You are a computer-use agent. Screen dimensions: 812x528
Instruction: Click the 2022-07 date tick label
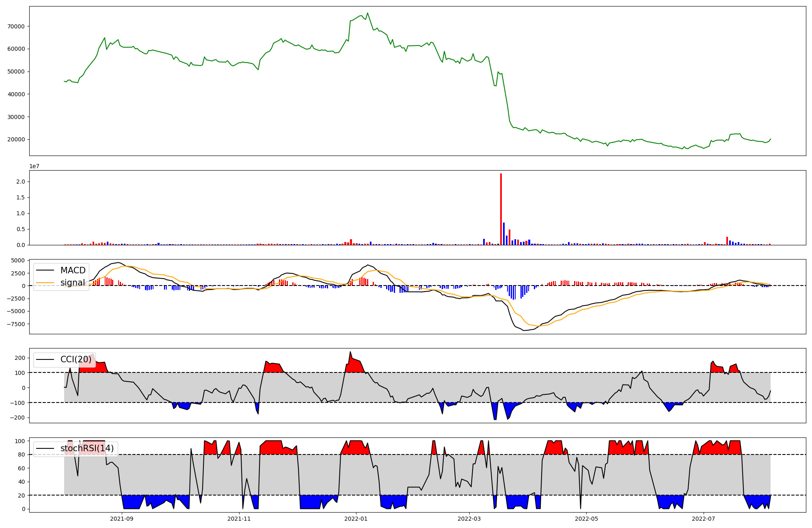(703, 519)
